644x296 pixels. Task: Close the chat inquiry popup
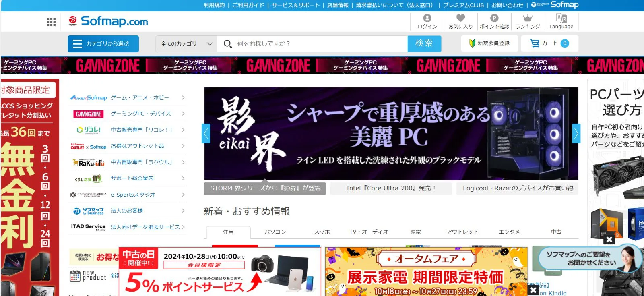pos(609,240)
